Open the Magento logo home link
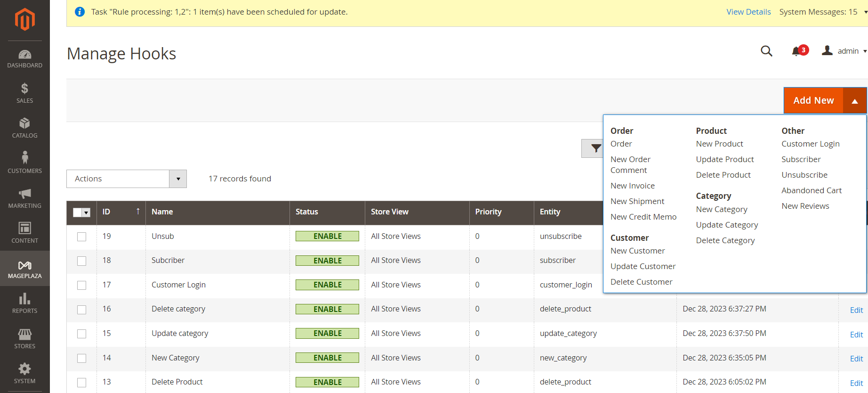868x393 pixels. [24, 20]
